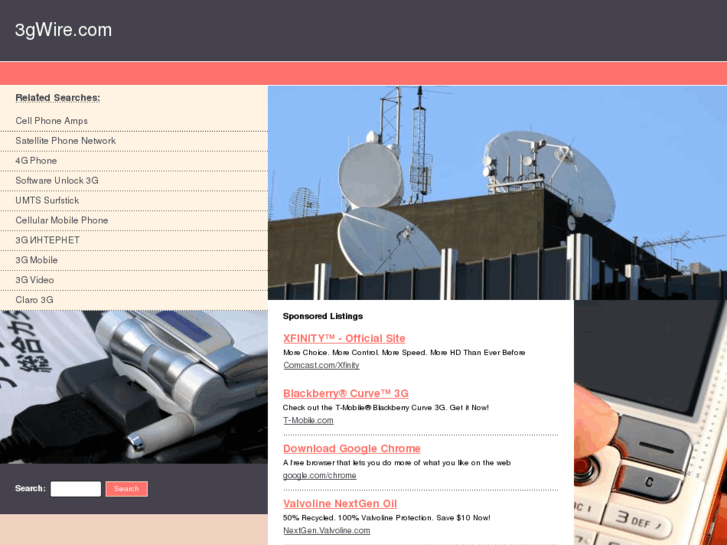Open the XFINITY Official Site ad
The image size is (727, 545).
pos(344,339)
